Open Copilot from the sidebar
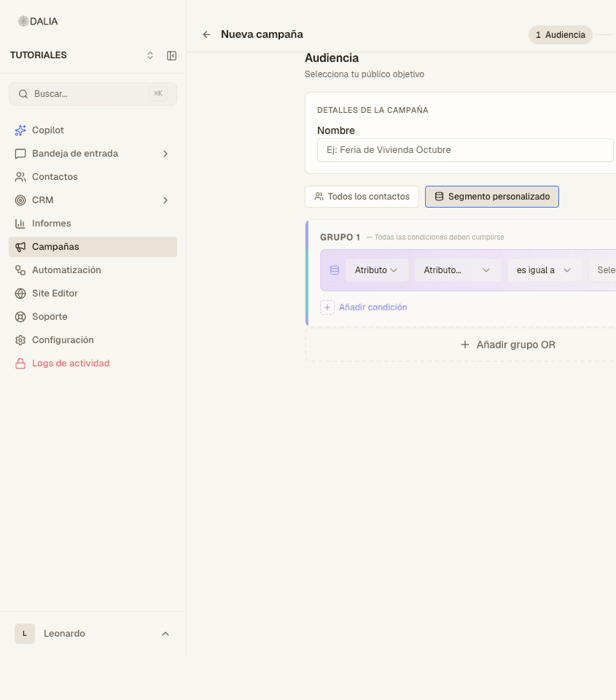This screenshot has width=616, height=700. (93, 130)
